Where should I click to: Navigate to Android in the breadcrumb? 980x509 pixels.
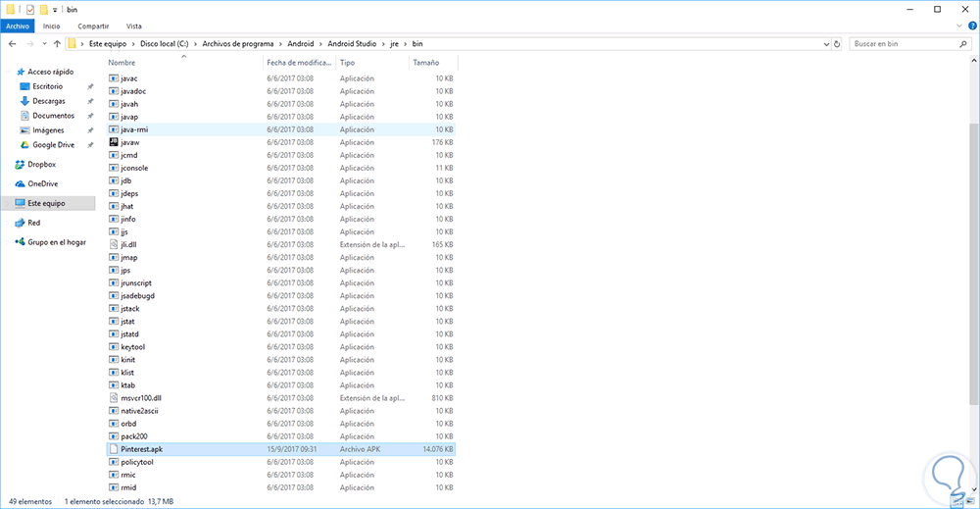301,44
